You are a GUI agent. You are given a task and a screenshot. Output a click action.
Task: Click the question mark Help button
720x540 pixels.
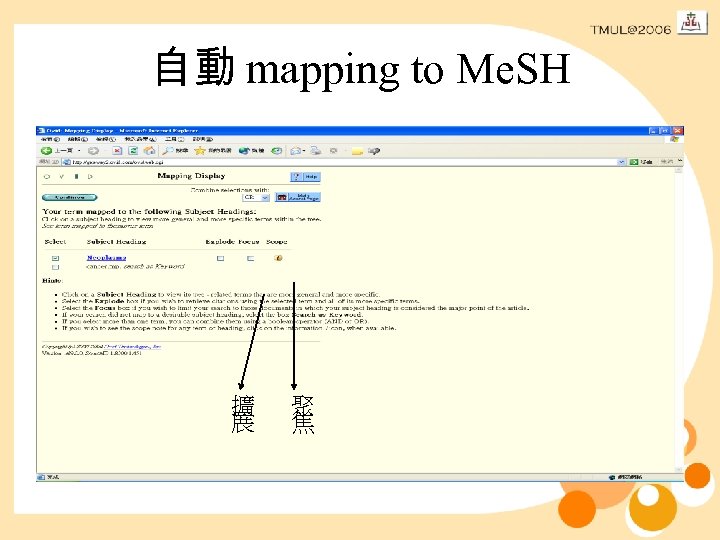305,176
